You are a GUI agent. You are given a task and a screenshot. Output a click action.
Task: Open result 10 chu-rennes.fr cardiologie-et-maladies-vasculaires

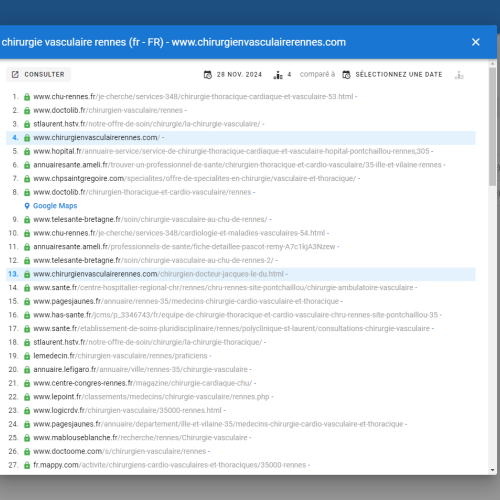179,233
